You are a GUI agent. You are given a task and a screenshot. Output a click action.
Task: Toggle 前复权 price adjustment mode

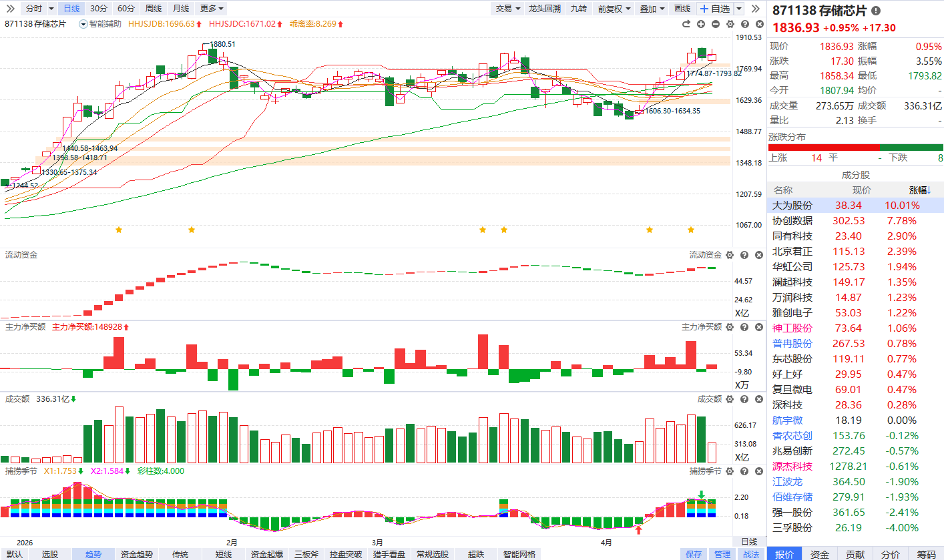click(610, 9)
